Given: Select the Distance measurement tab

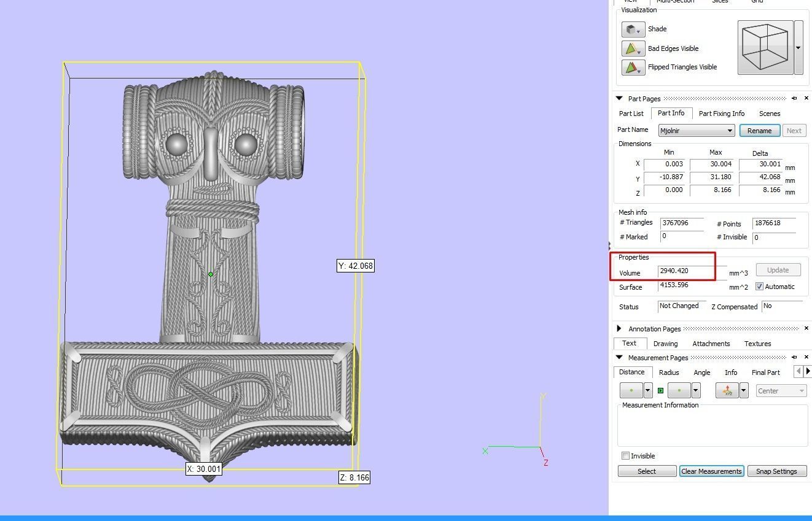Looking at the screenshot, I should click(632, 372).
